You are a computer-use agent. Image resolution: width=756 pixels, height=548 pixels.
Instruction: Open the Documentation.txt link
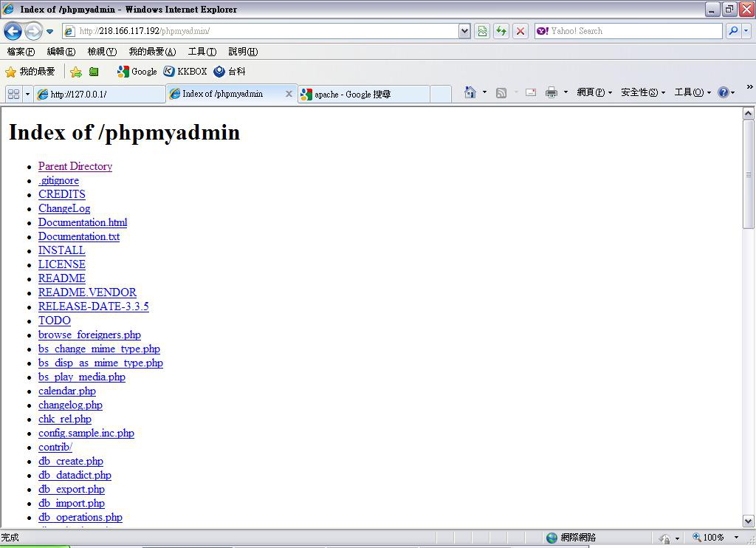coord(79,236)
